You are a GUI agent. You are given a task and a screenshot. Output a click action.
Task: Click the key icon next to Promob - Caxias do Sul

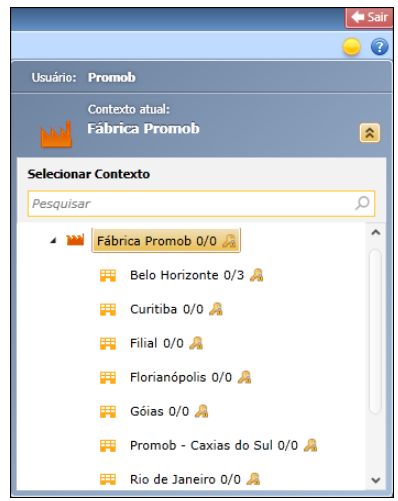pyautogui.click(x=310, y=445)
